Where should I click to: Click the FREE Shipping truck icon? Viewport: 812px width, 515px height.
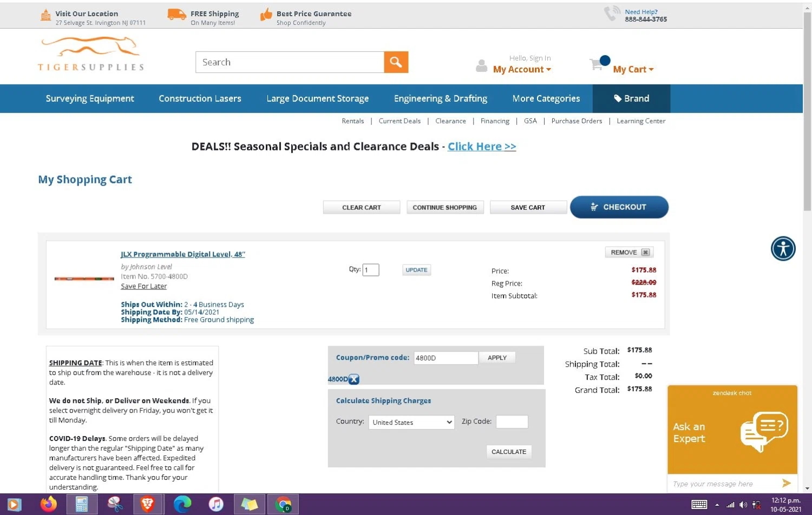176,15
